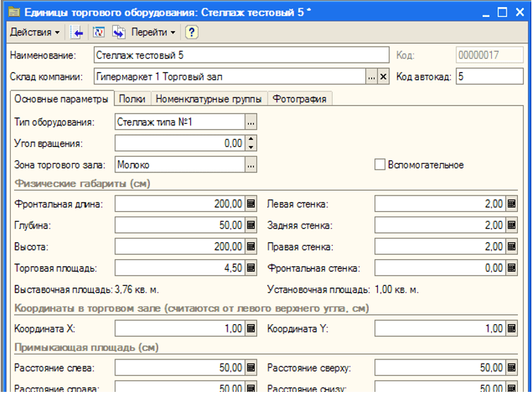Click the Торговая площадь value field
The height and width of the screenshot is (394, 532).
[x=180, y=268]
